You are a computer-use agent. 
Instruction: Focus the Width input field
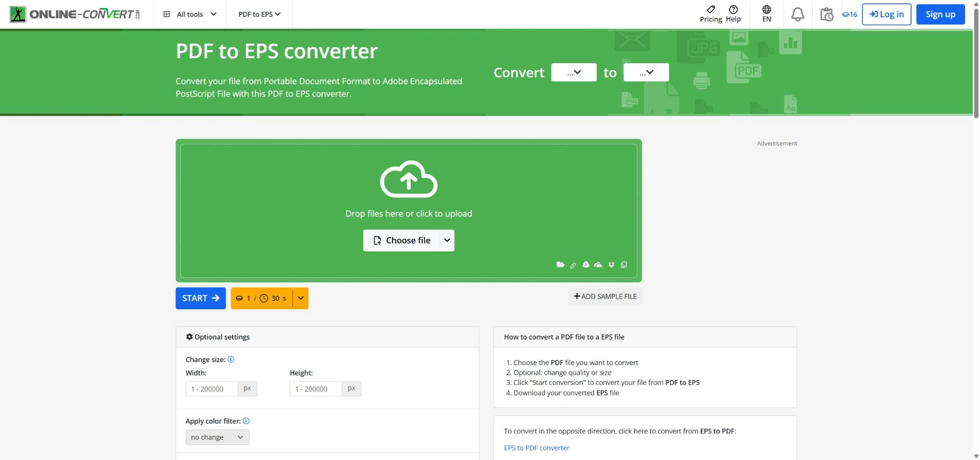click(212, 389)
